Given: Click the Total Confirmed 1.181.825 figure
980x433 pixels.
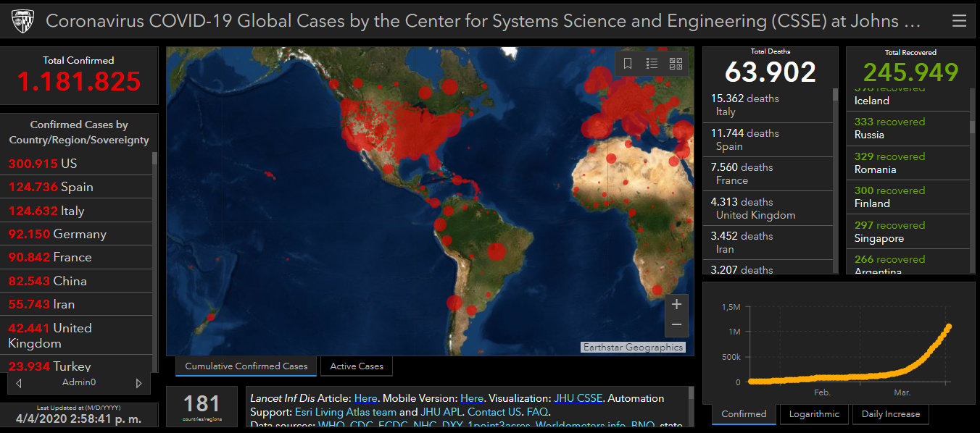Looking at the screenshot, I should (x=78, y=81).
